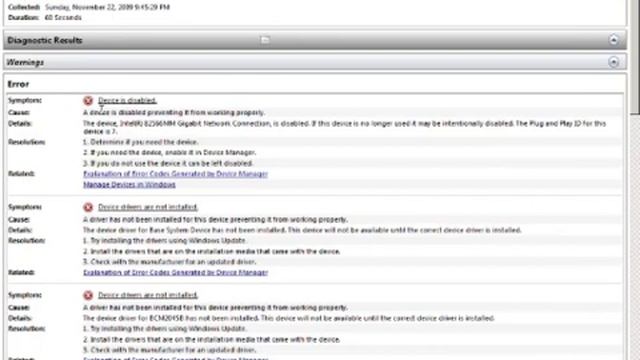Click details line about Base System Device driver
640x360 pixels.
pos(302,230)
